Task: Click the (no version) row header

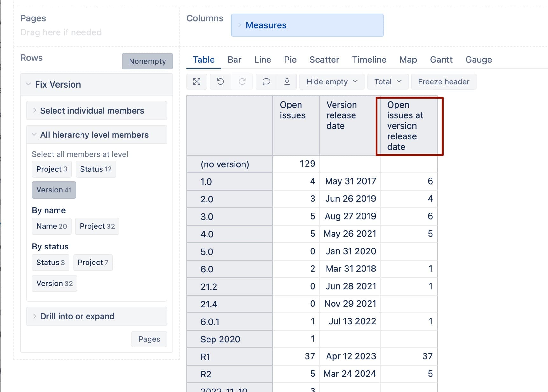Action: click(230, 164)
